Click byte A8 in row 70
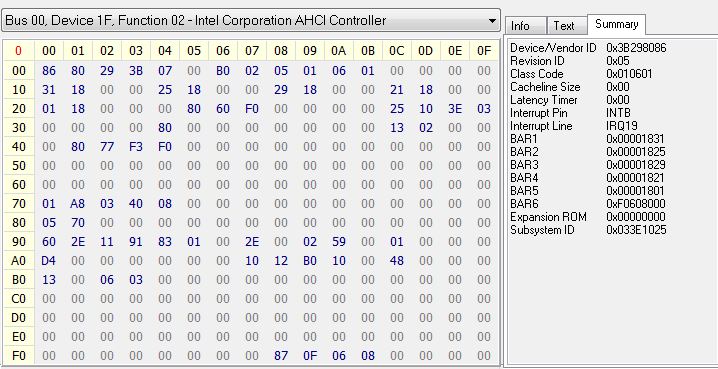718x369 pixels. pyautogui.click(x=78, y=203)
